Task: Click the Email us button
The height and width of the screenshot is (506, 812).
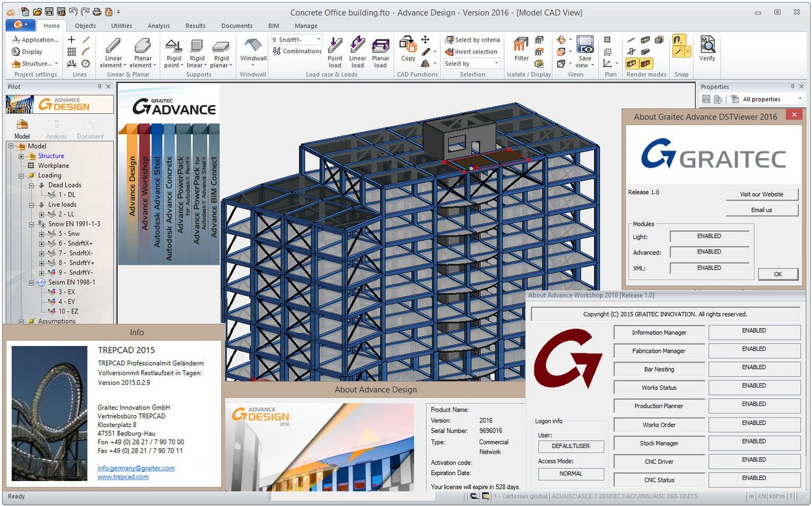Action: click(x=762, y=210)
